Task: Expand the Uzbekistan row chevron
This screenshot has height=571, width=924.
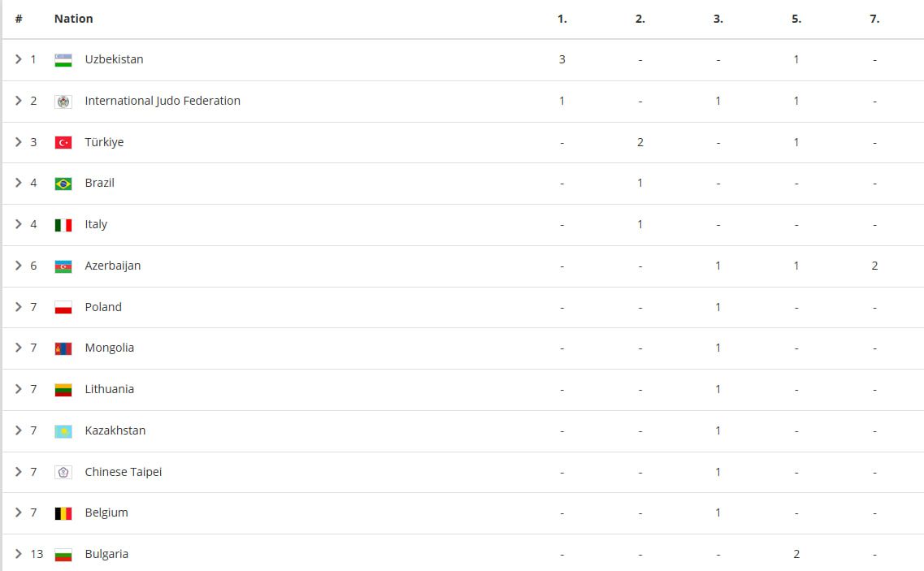Action: click(18, 59)
